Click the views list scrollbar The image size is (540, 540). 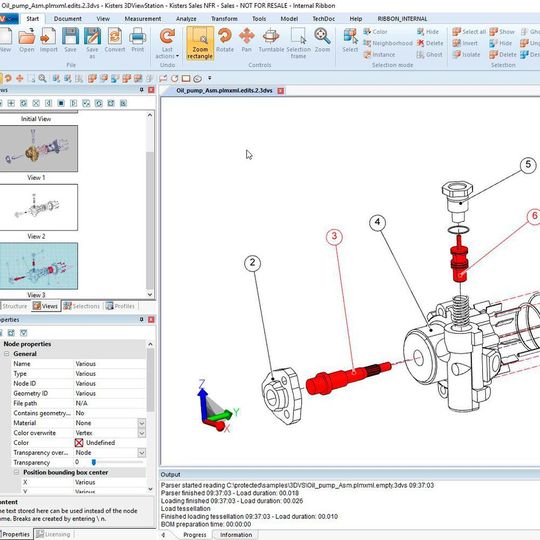click(x=149, y=220)
